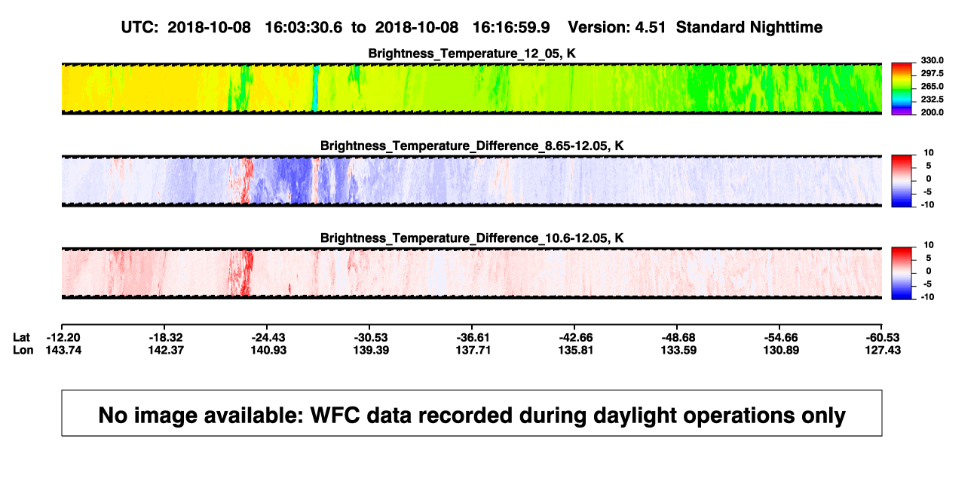Click the Brightness_Temperature_12_05 panel title
The width and height of the screenshot is (980, 503).
tap(472, 54)
